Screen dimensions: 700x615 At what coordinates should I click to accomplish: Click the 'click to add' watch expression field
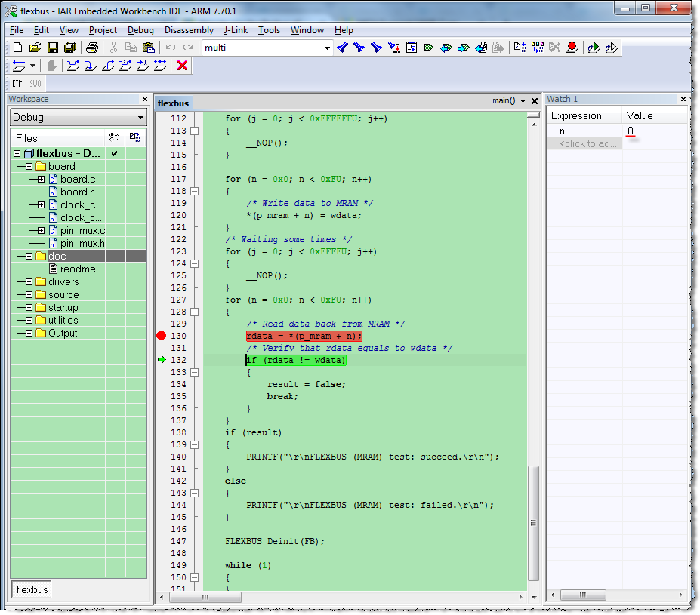point(587,143)
